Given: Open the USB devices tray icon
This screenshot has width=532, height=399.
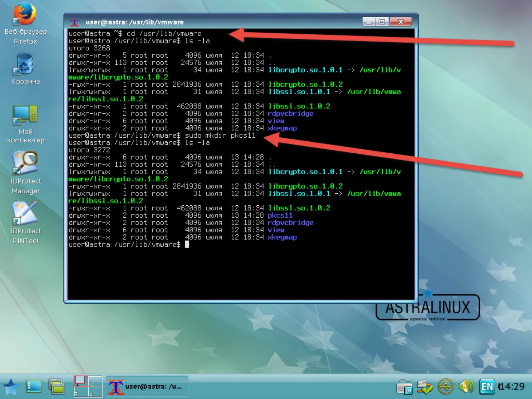Looking at the screenshot, I should coord(446,387).
